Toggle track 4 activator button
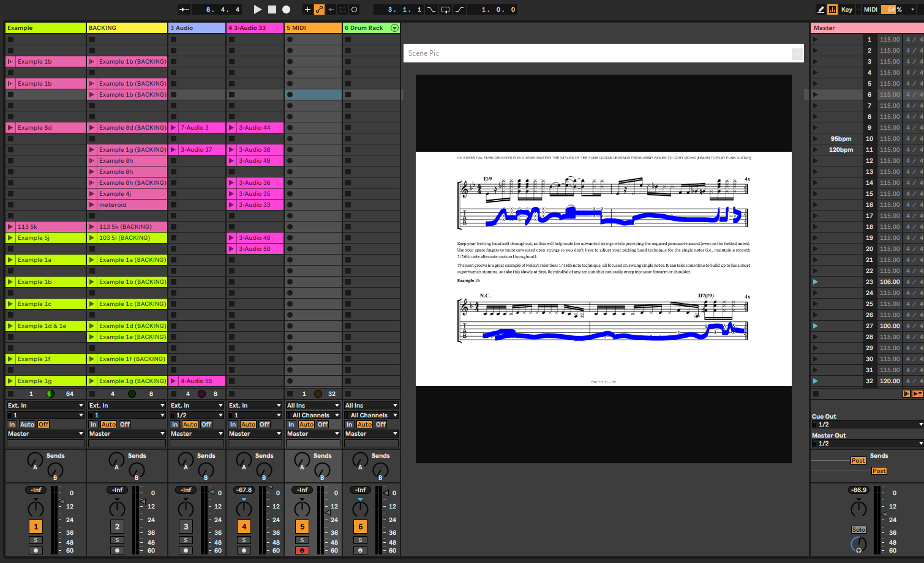The image size is (924, 563). [x=244, y=526]
